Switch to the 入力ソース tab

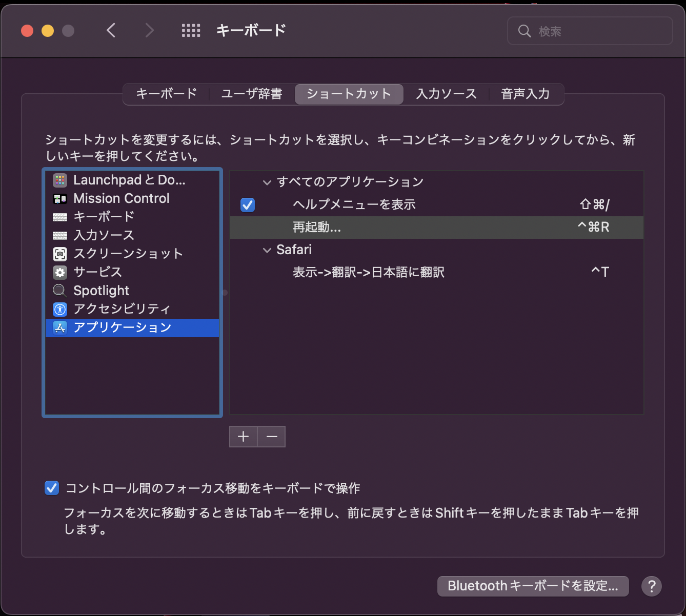(x=446, y=94)
